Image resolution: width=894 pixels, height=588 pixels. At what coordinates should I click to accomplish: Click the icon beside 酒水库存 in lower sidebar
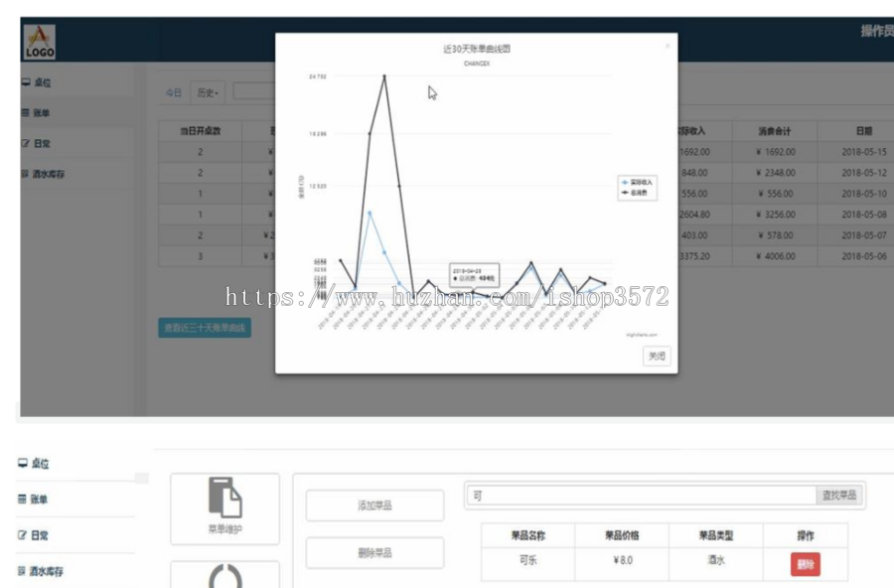click(22, 571)
